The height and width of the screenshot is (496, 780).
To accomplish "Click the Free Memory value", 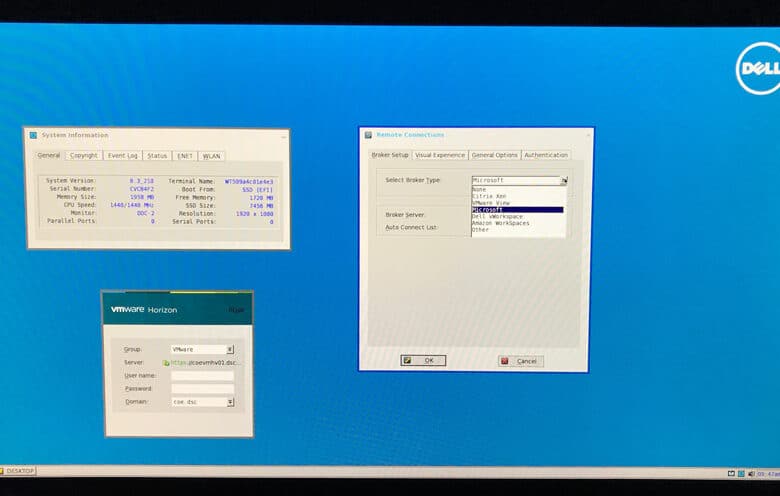I will [261, 198].
